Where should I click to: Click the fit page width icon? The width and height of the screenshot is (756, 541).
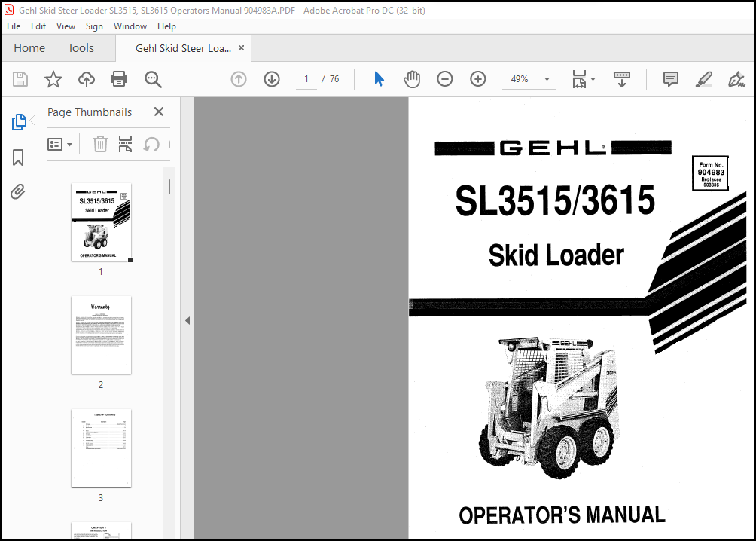579,79
